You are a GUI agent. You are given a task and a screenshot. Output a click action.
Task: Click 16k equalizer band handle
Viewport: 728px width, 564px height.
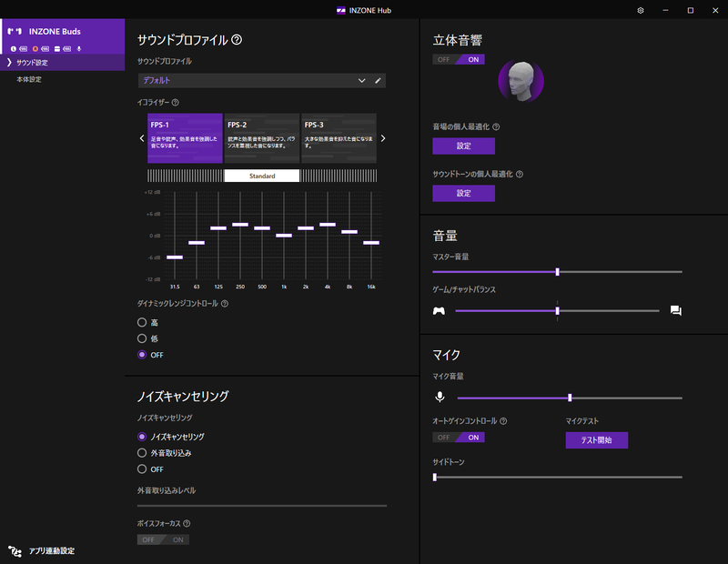(x=371, y=243)
